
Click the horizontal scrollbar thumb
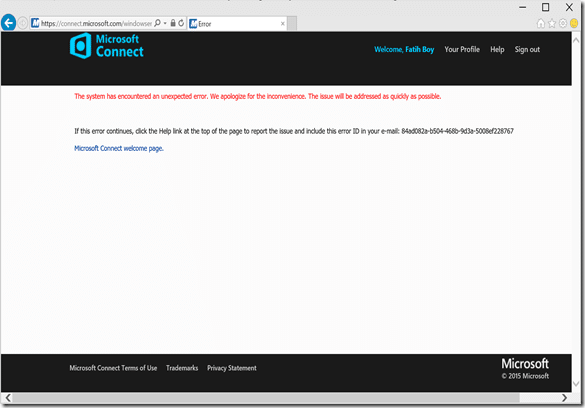point(266,398)
